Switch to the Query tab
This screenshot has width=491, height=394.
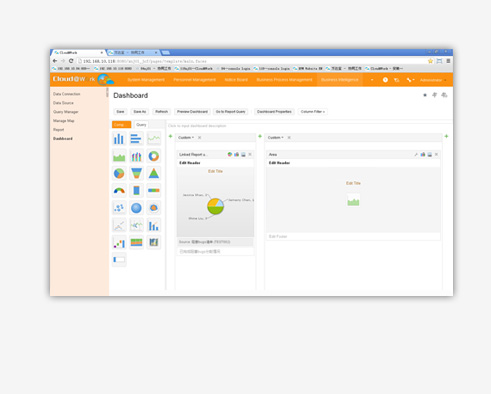tap(141, 125)
